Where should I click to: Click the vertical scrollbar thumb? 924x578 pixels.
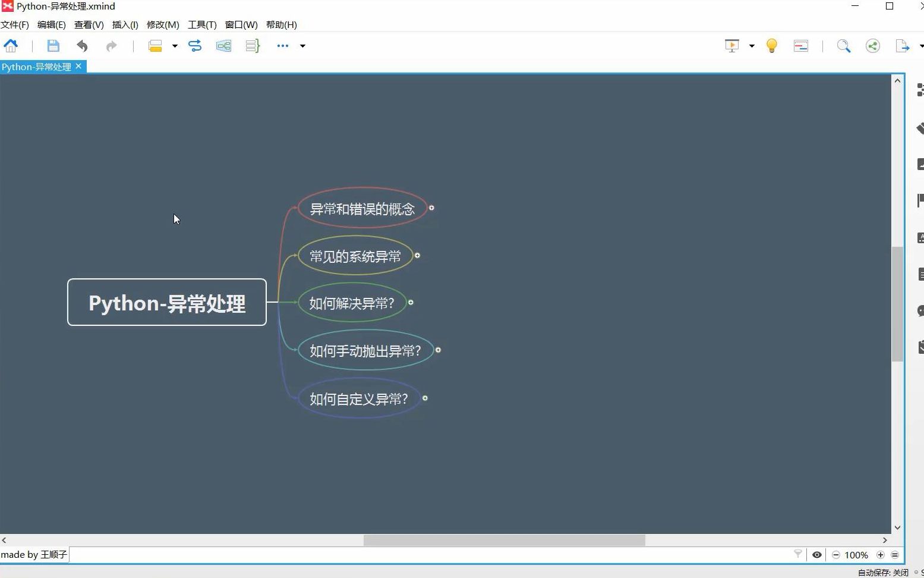click(x=897, y=304)
